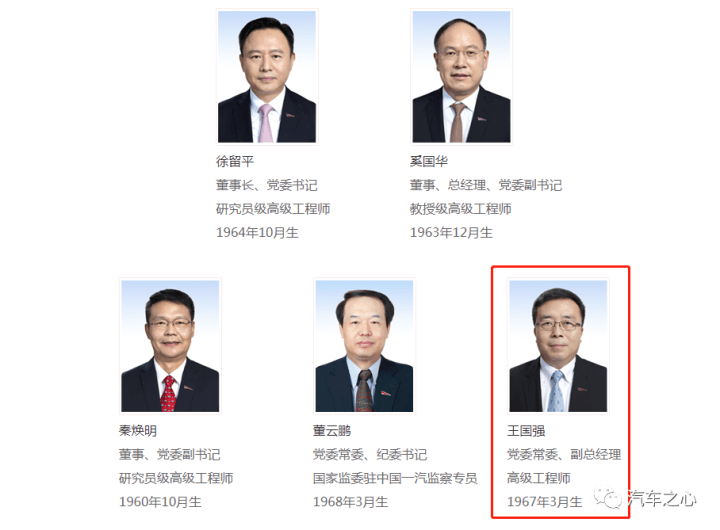Click the title 董事、总经理、党委副书记

click(x=486, y=185)
